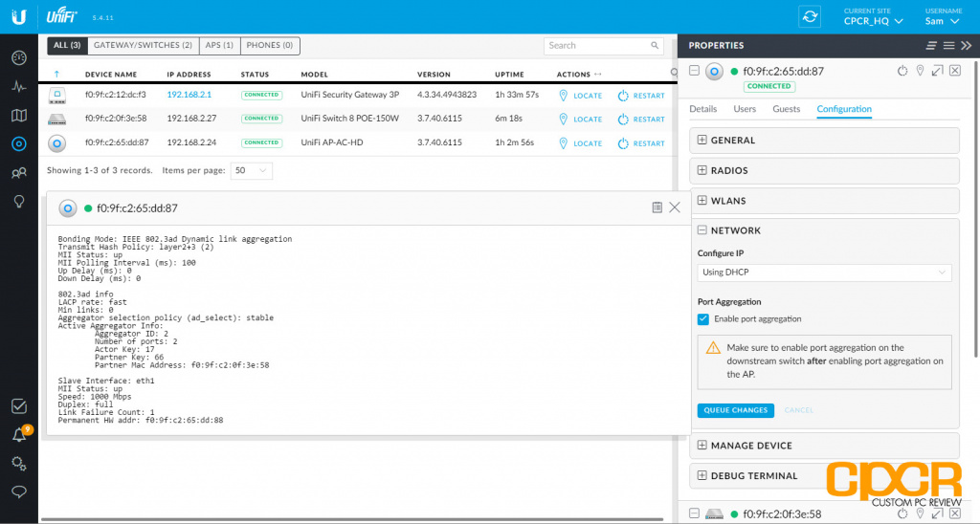Open the Settings gears in sidebar
980x524 pixels.
(x=18, y=464)
